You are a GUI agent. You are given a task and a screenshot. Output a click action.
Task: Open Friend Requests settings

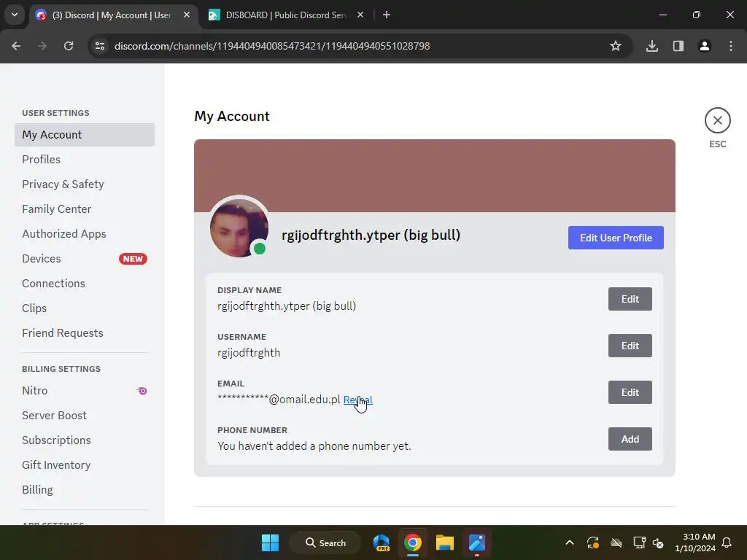point(85,332)
